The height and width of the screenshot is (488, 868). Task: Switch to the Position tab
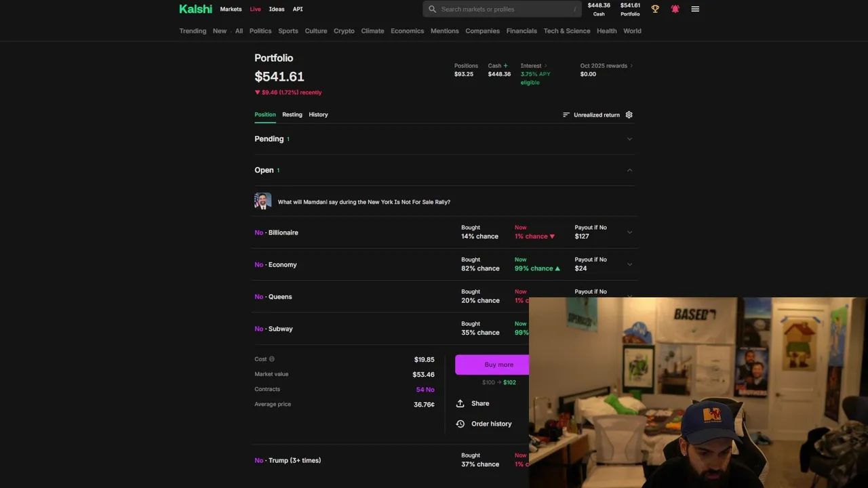265,115
